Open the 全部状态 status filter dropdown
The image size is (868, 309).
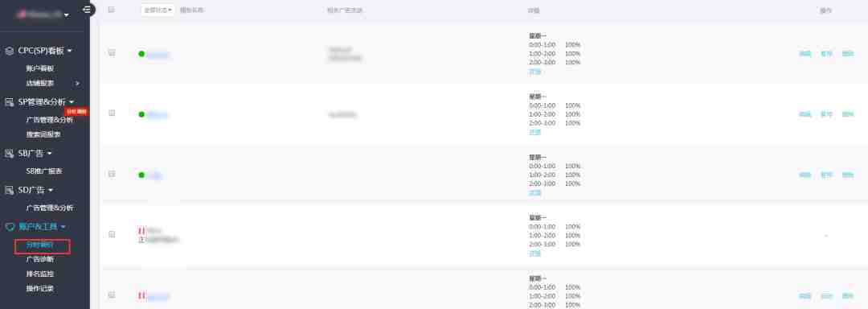(x=158, y=10)
